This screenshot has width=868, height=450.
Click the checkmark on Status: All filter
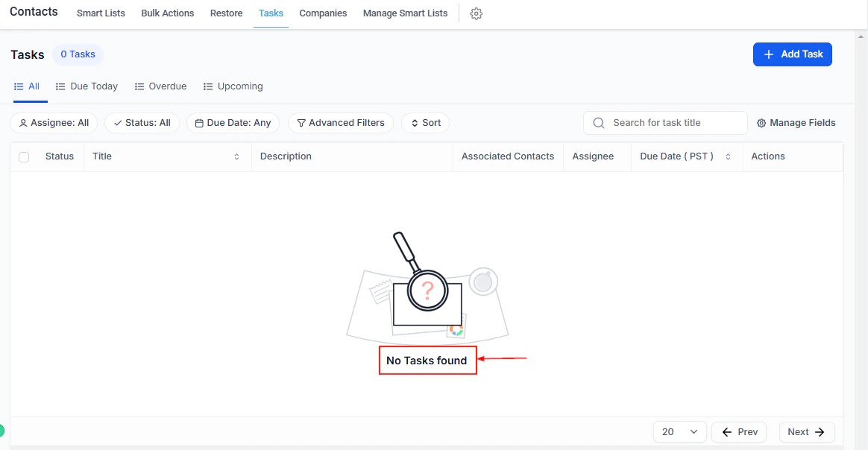(x=117, y=122)
